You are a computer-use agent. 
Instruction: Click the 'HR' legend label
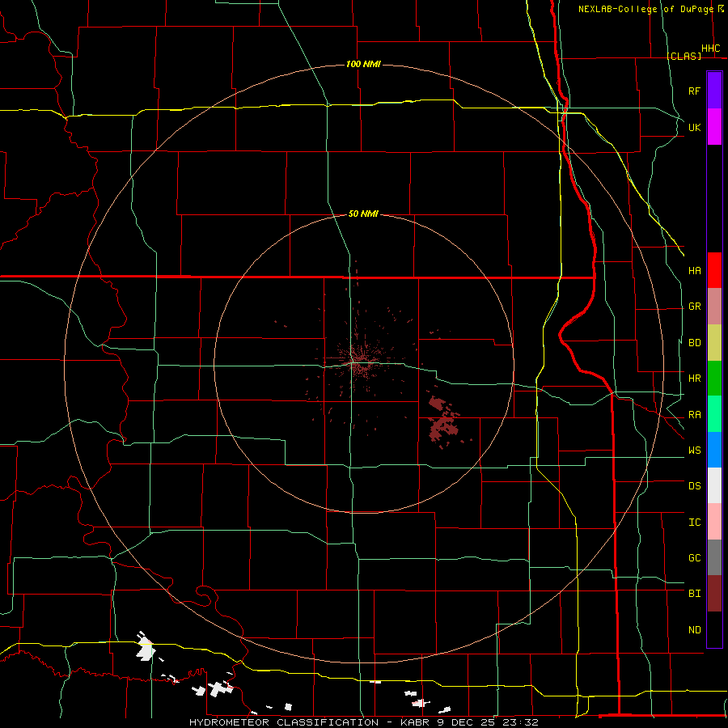(x=695, y=379)
